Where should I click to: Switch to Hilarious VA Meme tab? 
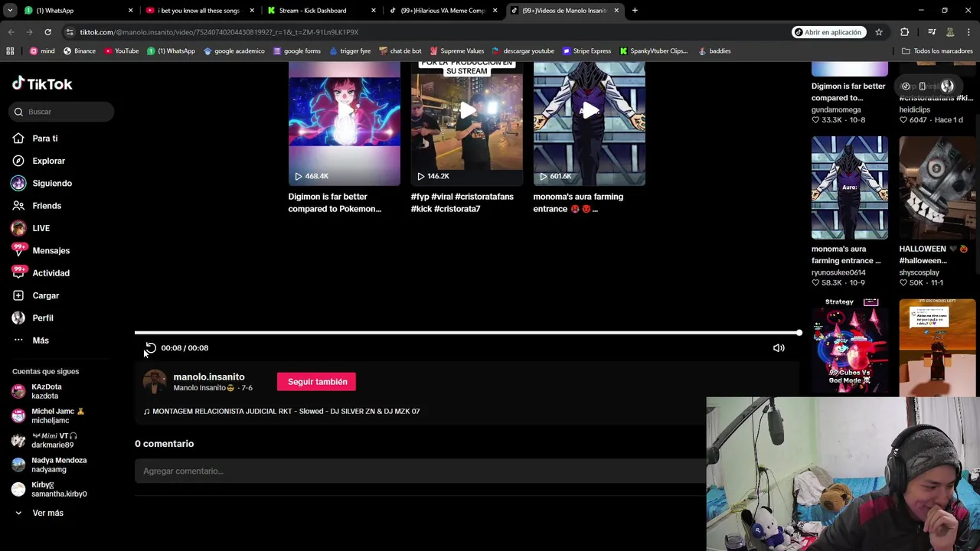(x=443, y=11)
